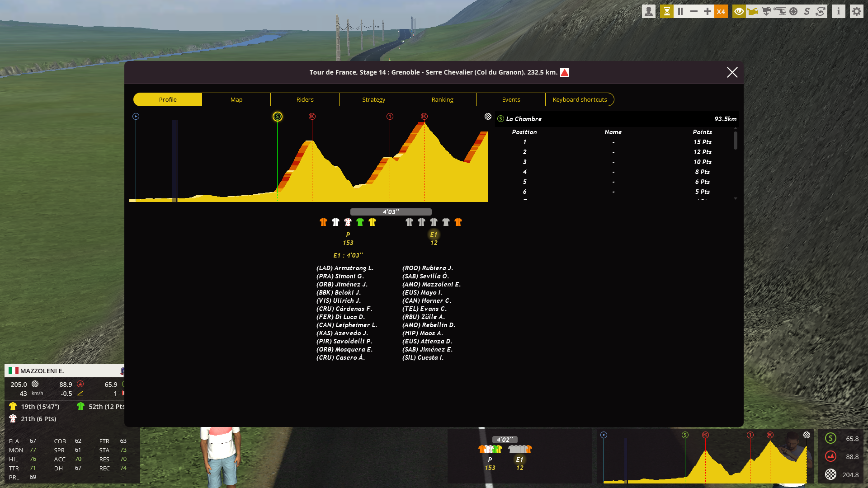Click the finish flag distance icon in rider panel
Image resolution: width=868 pixels, height=488 pixels.
coord(35,384)
